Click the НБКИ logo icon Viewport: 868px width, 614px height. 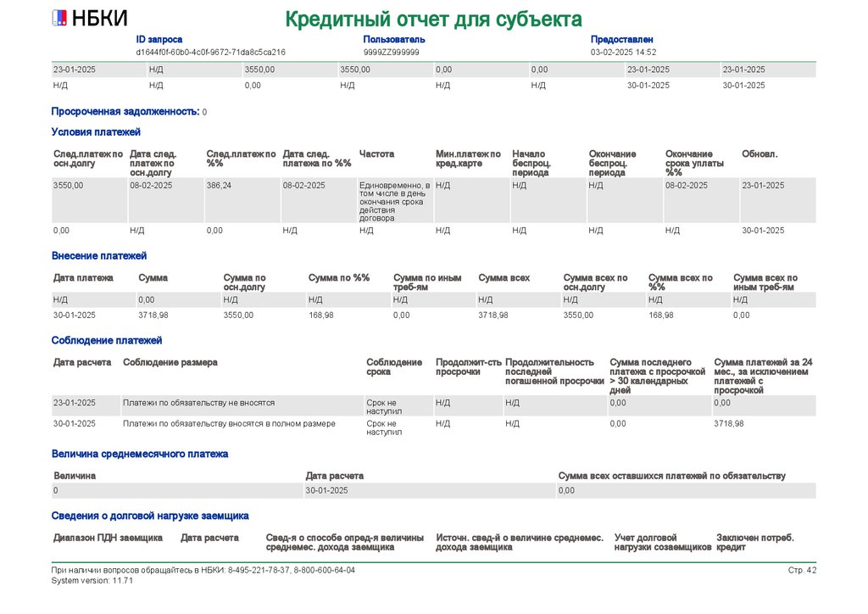(59, 19)
